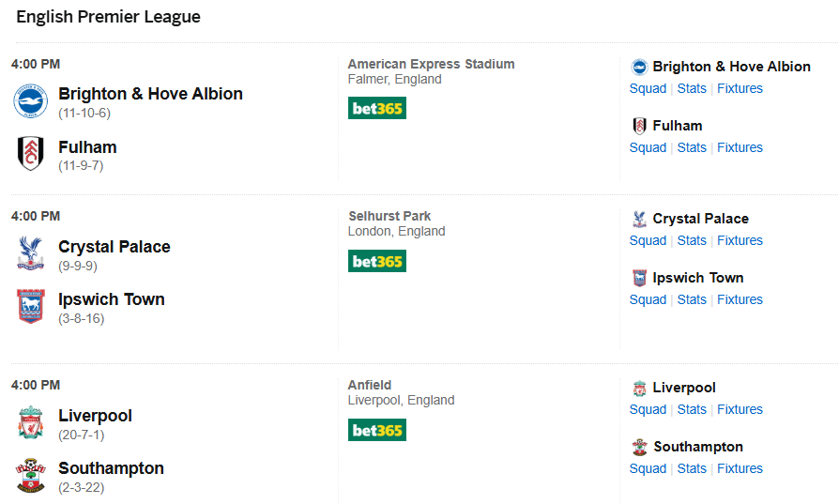Open bet365 logo under Selhurst Park

(x=376, y=260)
